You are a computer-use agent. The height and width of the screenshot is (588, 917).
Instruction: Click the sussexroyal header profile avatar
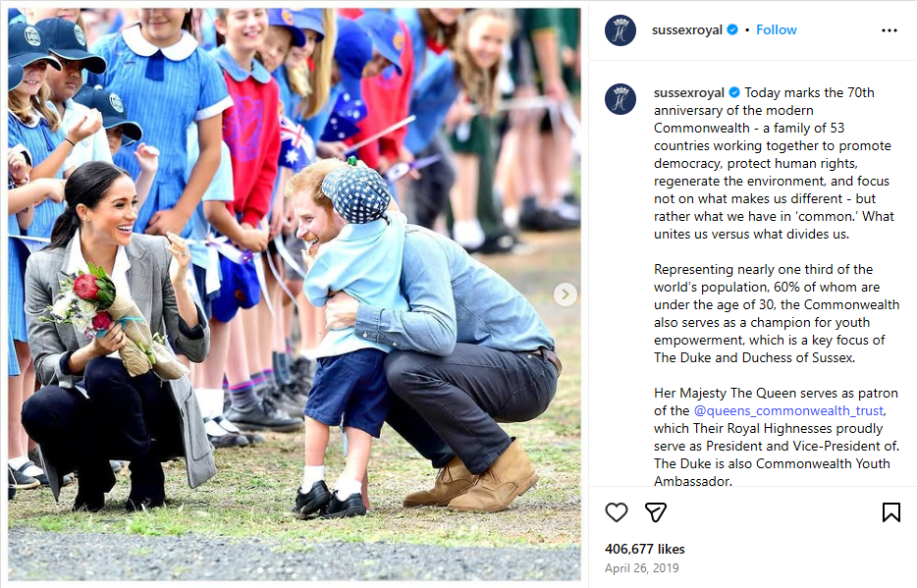[620, 30]
